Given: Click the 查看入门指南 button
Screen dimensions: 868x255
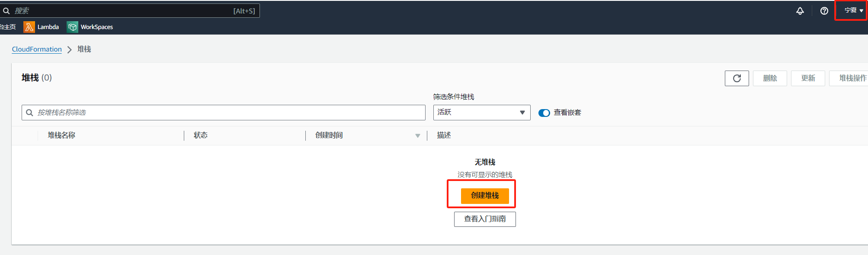Looking at the screenshot, I should tap(485, 219).
